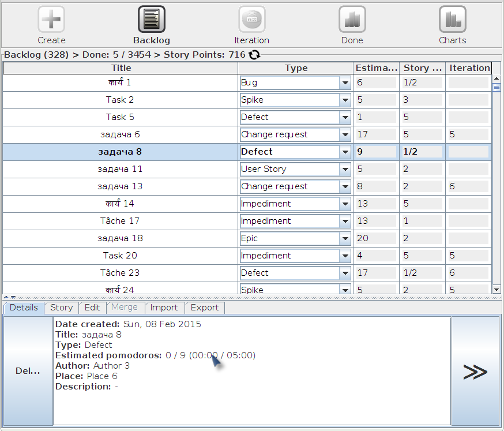
Task: Sort by the Type column header
Action: pyautogui.click(x=296, y=68)
